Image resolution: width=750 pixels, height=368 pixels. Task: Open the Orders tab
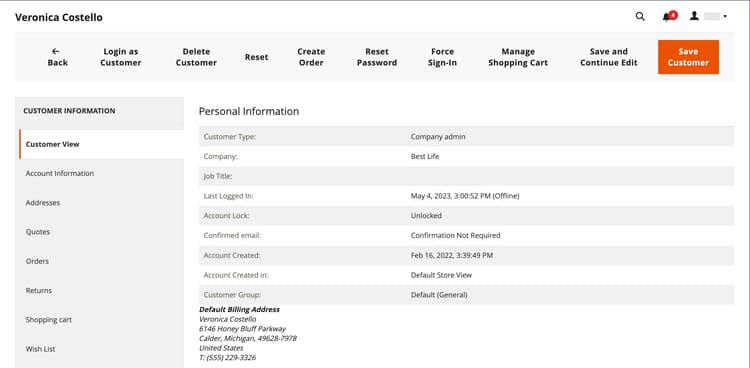click(x=101, y=261)
